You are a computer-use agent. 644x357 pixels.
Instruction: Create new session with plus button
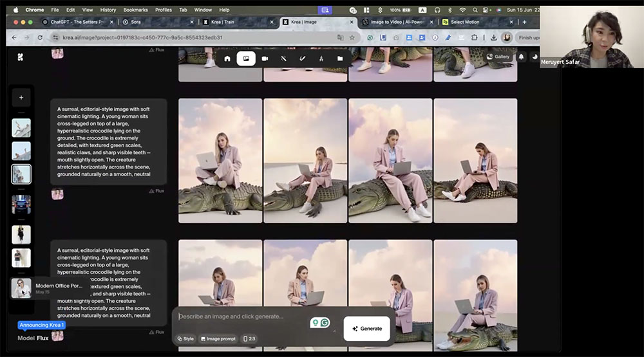(x=21, y=98)
